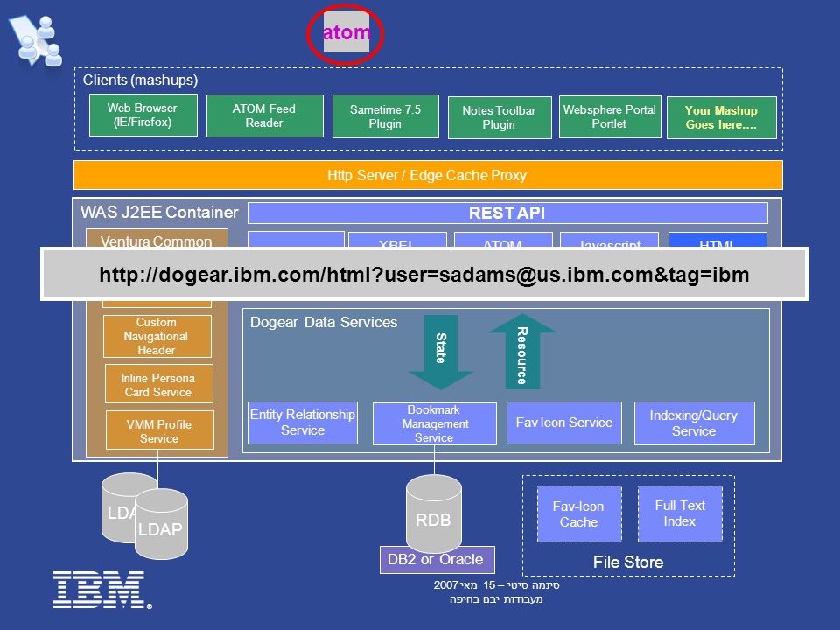Click the atom label at the top
The image size is (840, 630).
pos(346,32)
